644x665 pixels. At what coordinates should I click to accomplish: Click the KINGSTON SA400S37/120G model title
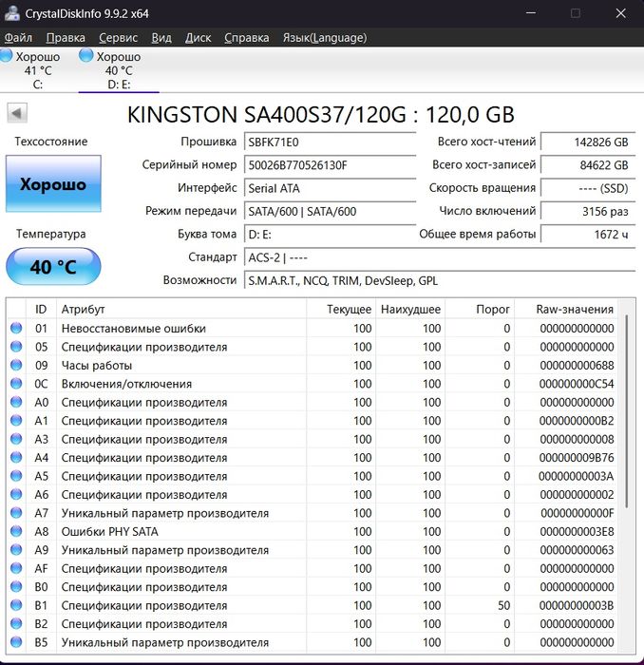tap(321, 115)
